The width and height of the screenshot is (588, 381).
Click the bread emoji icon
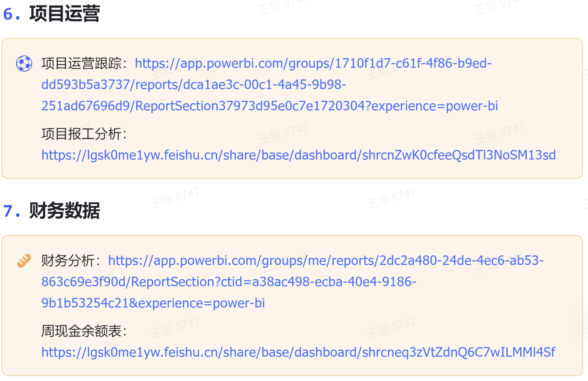point(24,261)
